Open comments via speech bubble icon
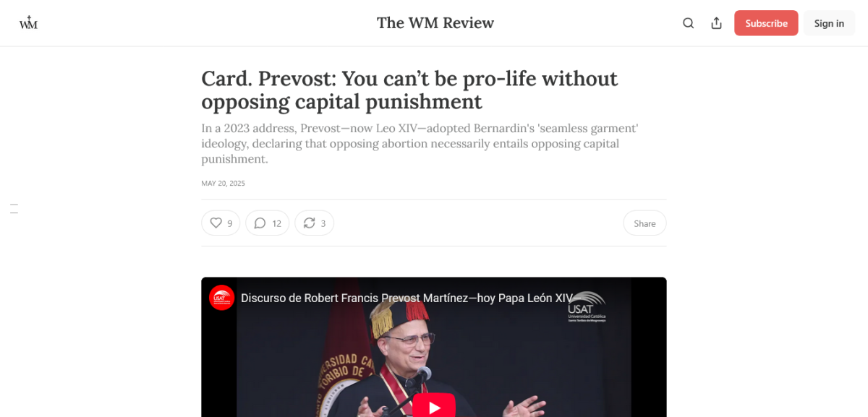 coord(260,223)
